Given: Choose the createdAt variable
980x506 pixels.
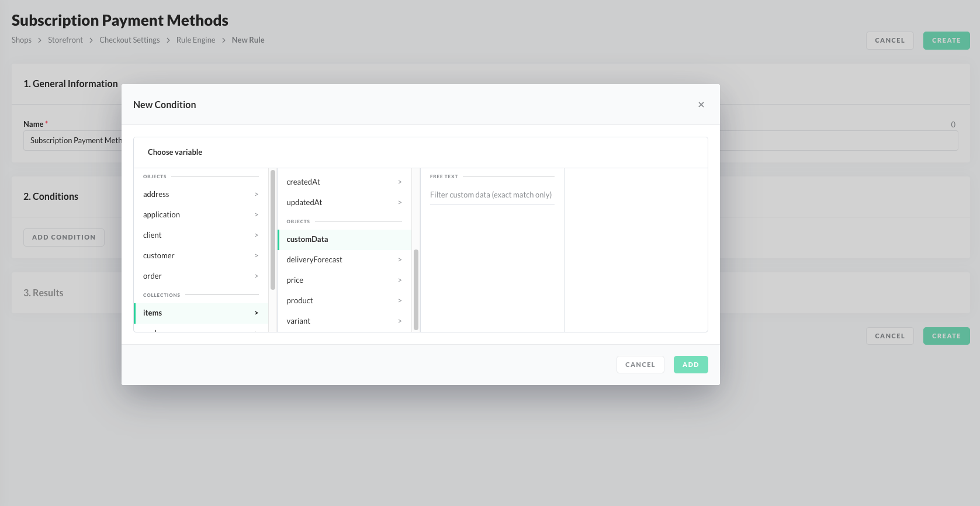Looking at the screenshot, I should pos(303,182).
